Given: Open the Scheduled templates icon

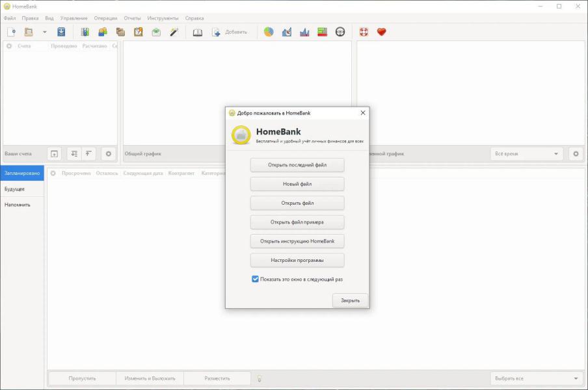Looking at the screenshot, I should click(139, 32).
